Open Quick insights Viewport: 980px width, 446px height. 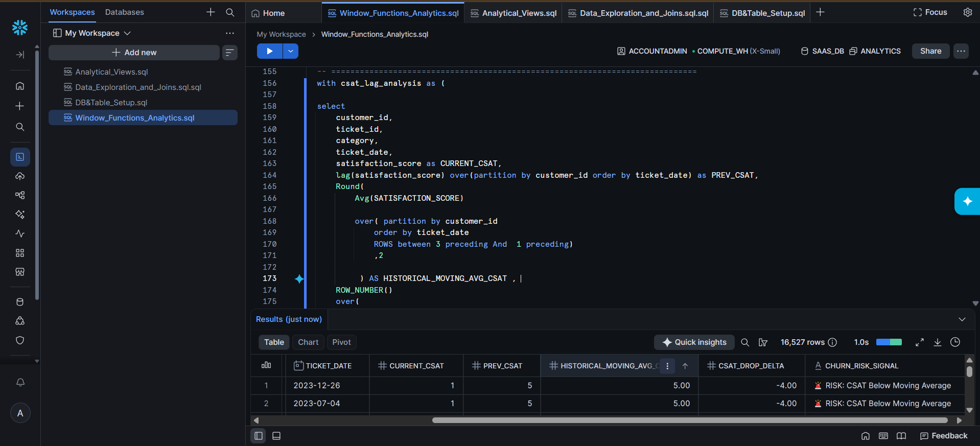point(694,342)
